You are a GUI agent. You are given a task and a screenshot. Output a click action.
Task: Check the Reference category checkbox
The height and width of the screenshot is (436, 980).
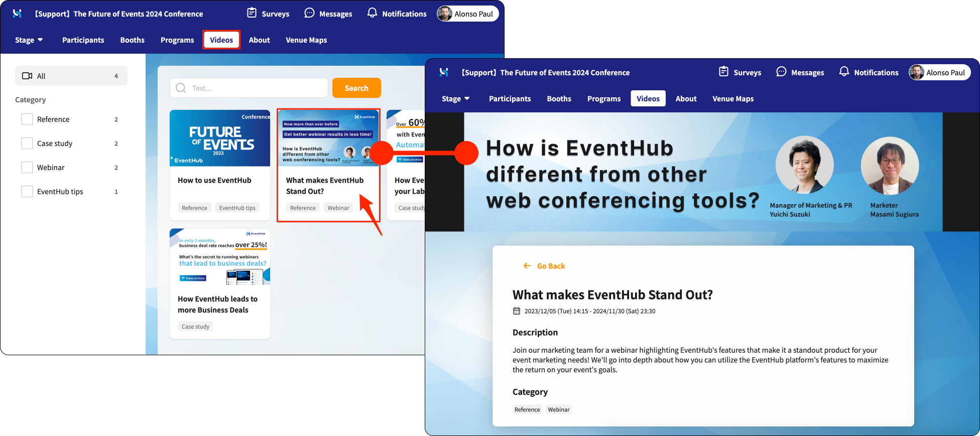pos(27,119)
